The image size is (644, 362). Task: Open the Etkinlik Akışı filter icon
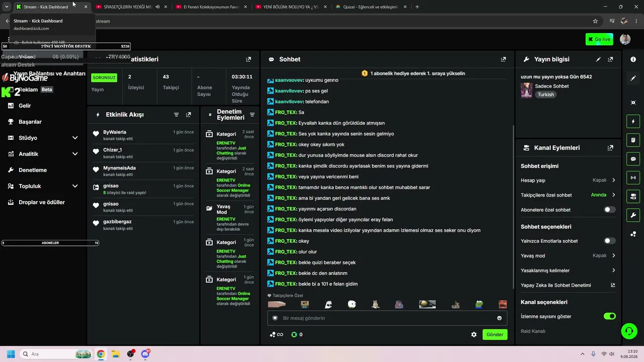click(176, 115)
